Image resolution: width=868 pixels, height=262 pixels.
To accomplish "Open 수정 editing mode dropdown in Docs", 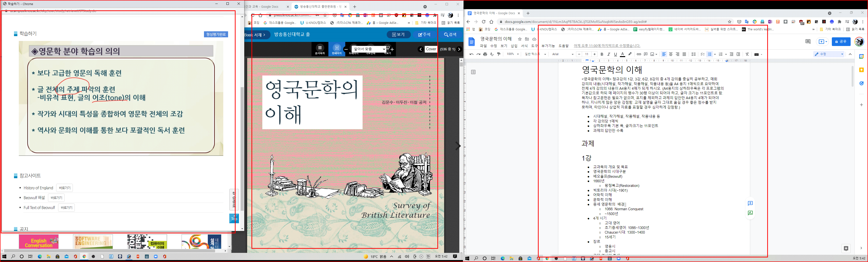I will click(829, 54).
